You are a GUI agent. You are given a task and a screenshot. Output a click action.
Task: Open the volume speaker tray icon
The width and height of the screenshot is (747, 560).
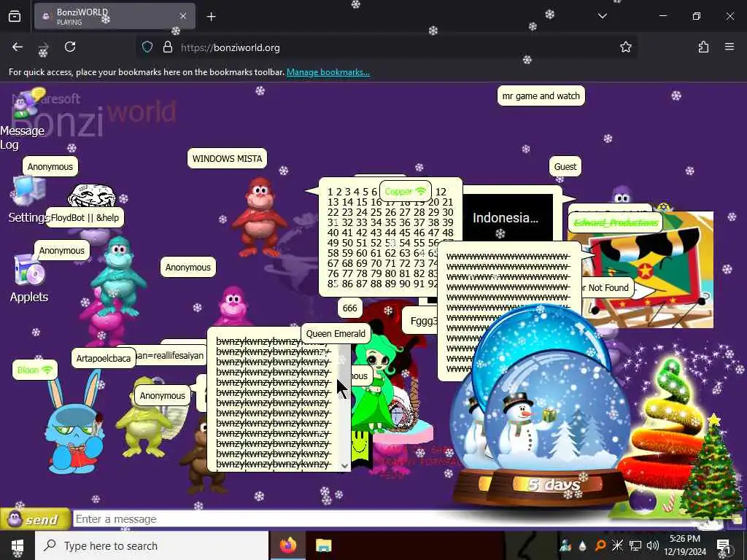point(653,545)
